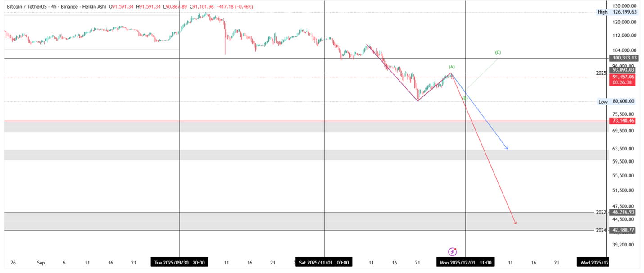Click the Sep label on time axis
This screenshot has width=644, height=273.
41,263
